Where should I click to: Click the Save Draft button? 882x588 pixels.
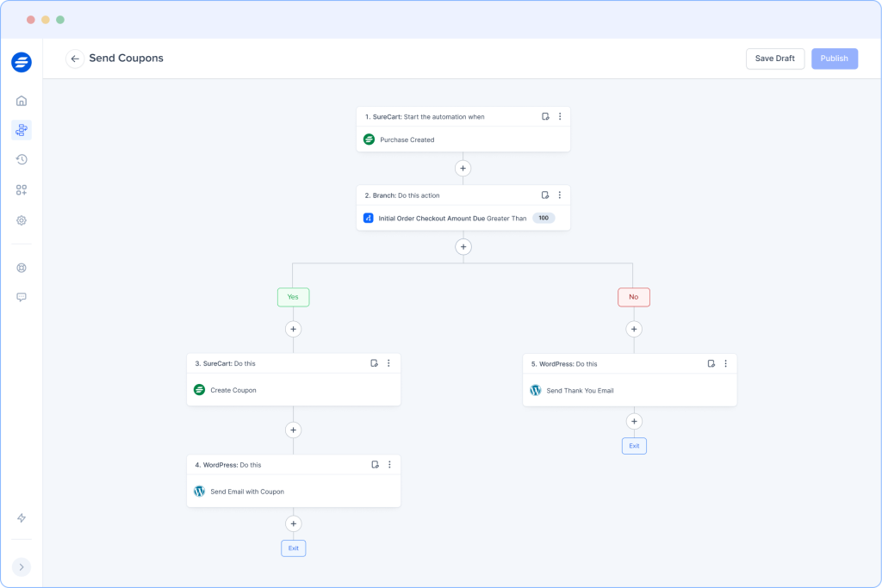point(774,59)
